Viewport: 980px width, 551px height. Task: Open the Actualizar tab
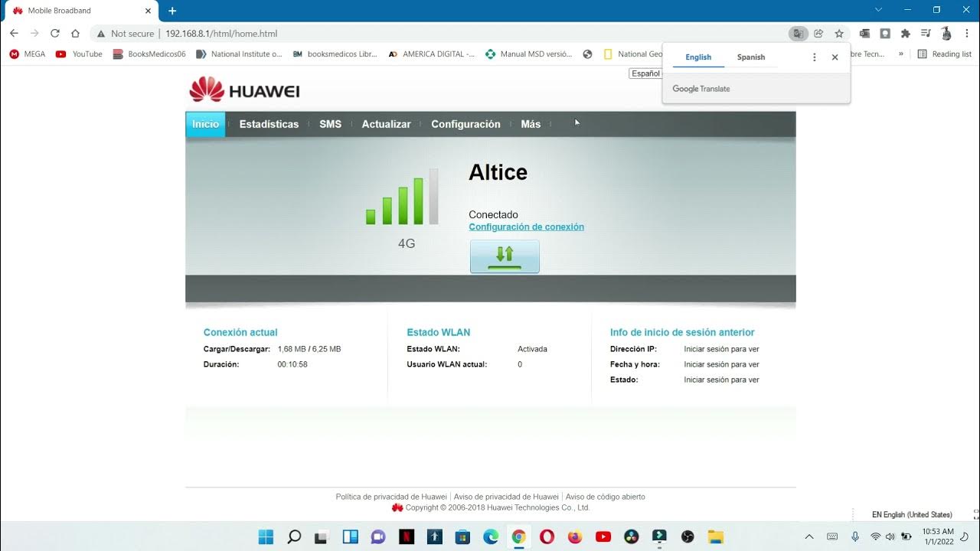[x=386, y=124]
